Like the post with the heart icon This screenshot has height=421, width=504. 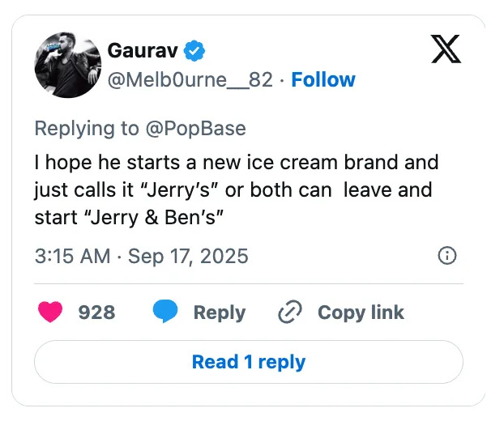[51, 313]
